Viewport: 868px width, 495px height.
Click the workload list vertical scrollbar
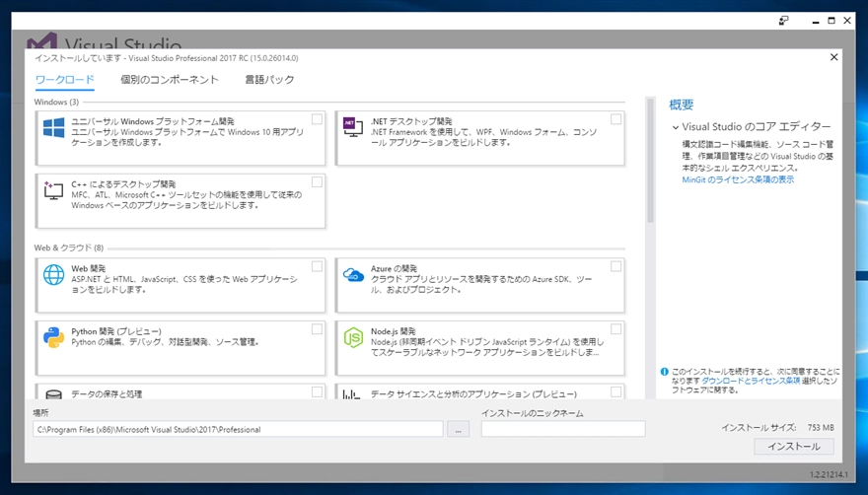coord(650,161)
